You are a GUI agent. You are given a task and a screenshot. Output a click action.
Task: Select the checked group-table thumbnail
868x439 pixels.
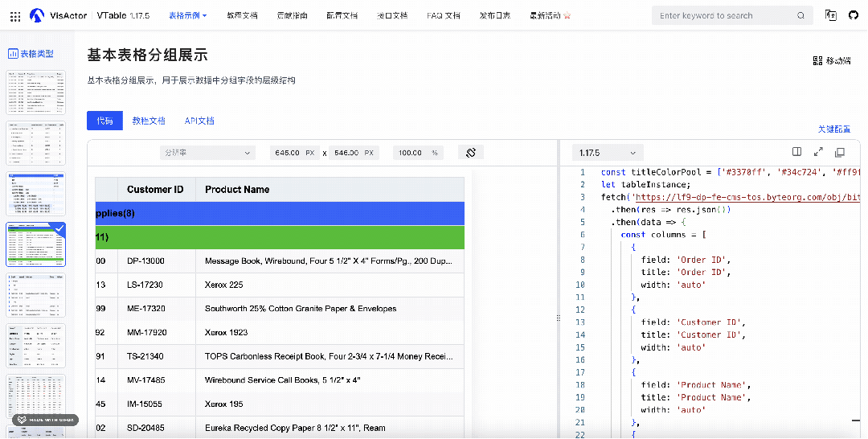[x=36, y=244]
